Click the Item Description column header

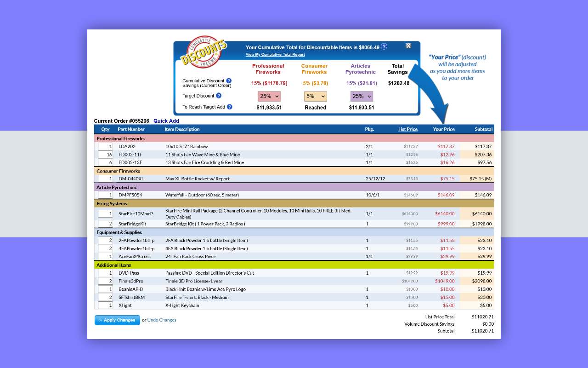(x=182, y=129)
